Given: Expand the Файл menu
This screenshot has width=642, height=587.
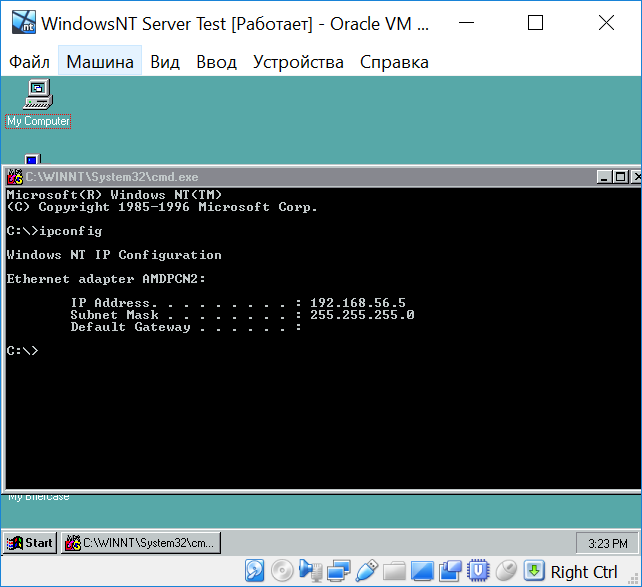Looking at the screenshot, I should point(29,62).
